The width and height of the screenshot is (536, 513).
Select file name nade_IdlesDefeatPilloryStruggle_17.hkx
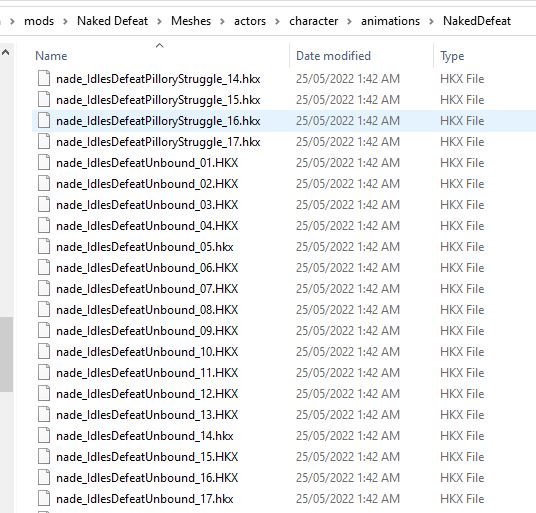pos(158,142)
